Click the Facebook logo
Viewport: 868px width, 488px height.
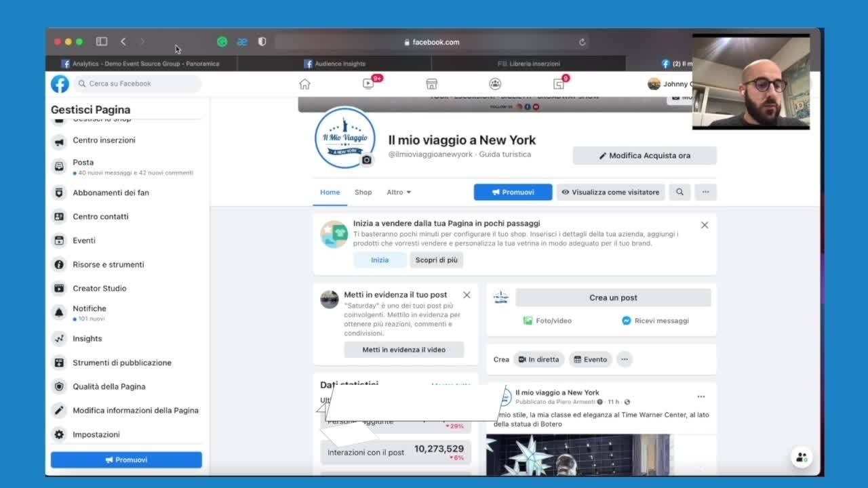pos(60,84)
